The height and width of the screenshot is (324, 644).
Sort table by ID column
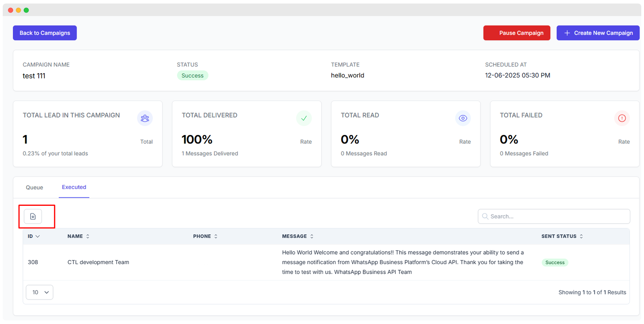coord(33,236)
